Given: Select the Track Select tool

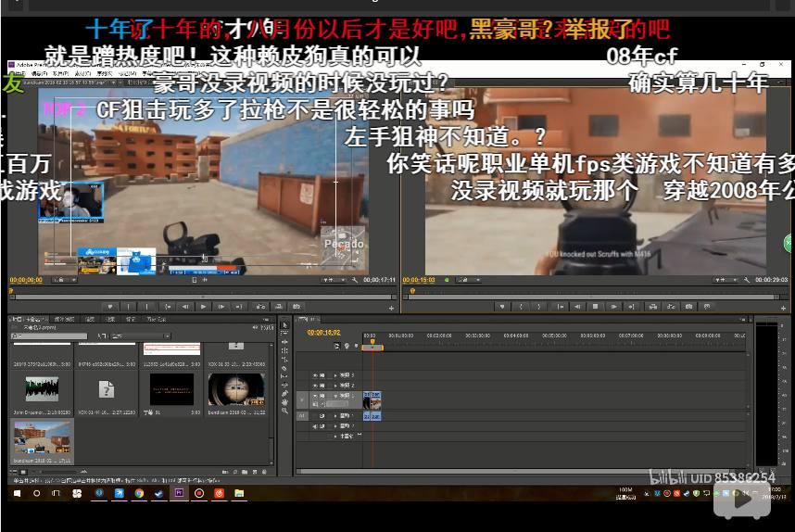Looking at the screenshot, I should [284, 334].
